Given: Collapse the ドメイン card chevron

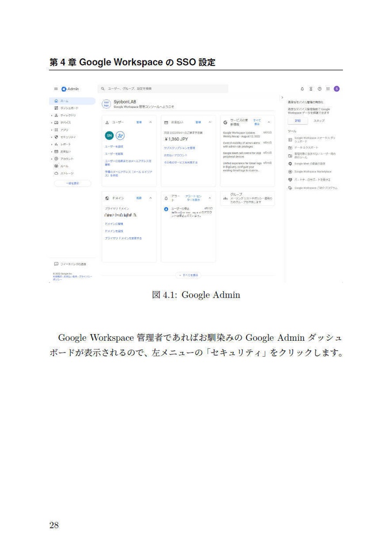Looking at the screenshot, I should [150, 198].
